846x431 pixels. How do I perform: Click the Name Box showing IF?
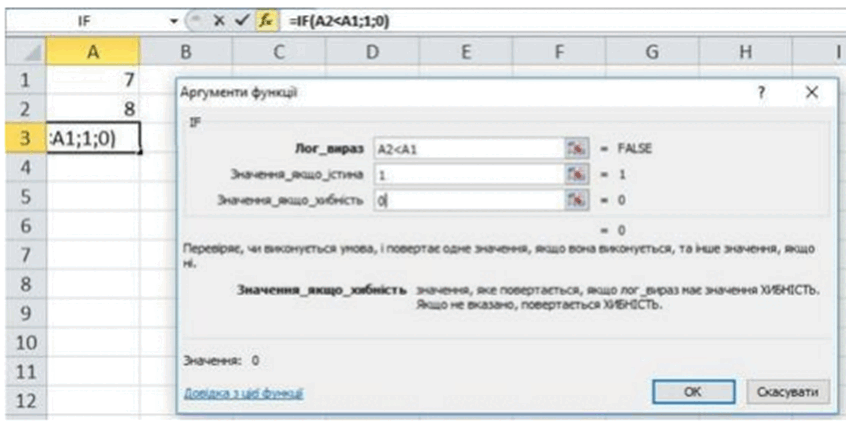[x=86, y=21]
